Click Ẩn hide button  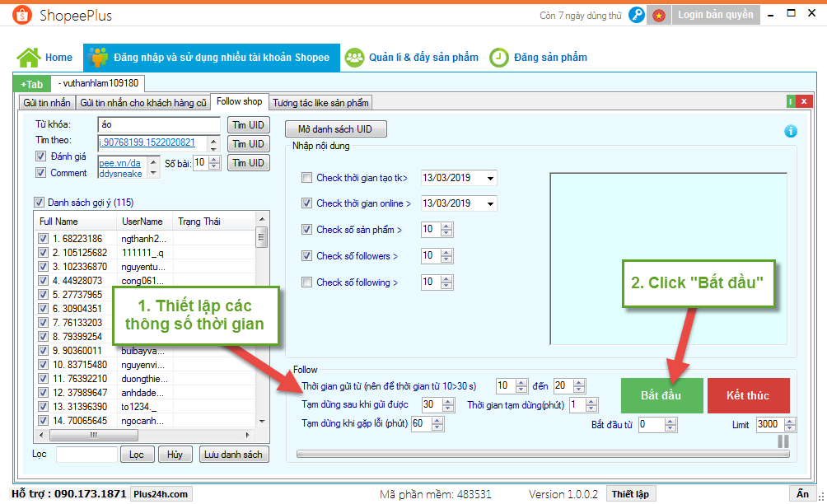802,494
